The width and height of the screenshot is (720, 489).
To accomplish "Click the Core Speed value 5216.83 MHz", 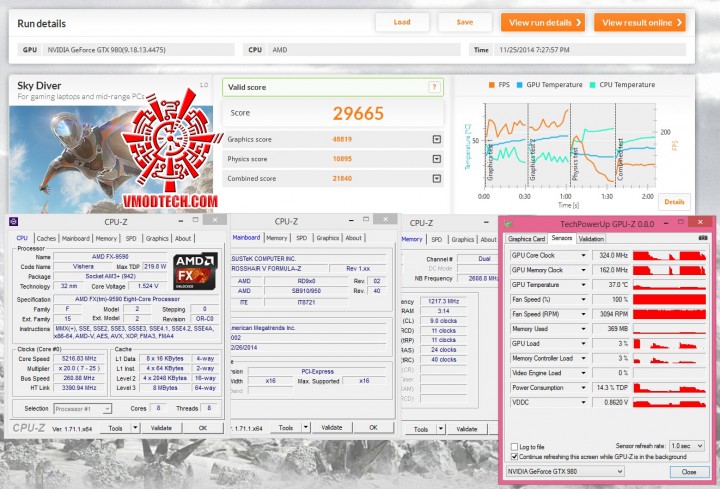I will (x=79, y=359).
